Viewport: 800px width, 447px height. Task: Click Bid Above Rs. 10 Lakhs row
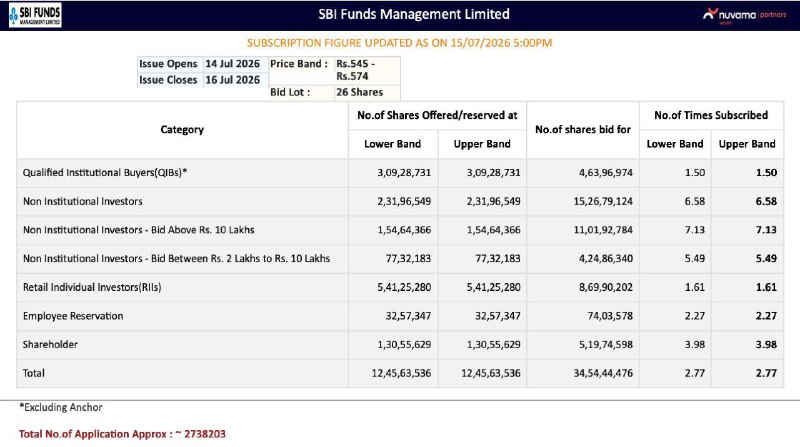pos(400,230)
